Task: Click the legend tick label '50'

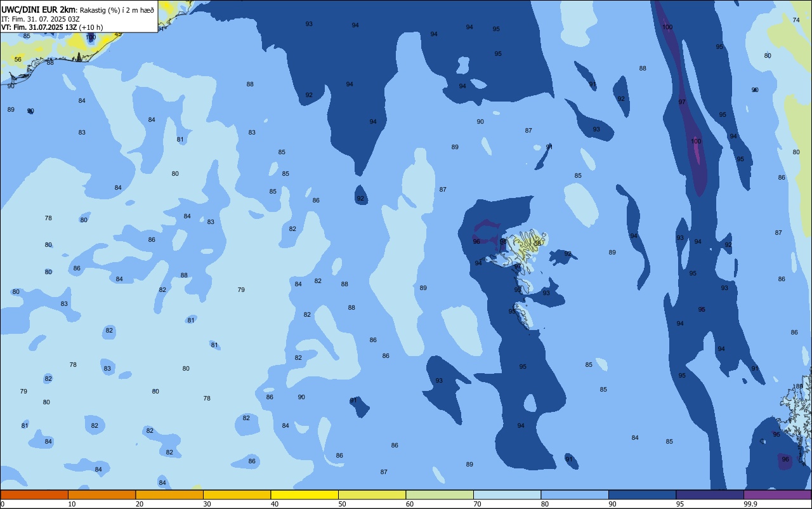Action: click(x=342, y=504)
